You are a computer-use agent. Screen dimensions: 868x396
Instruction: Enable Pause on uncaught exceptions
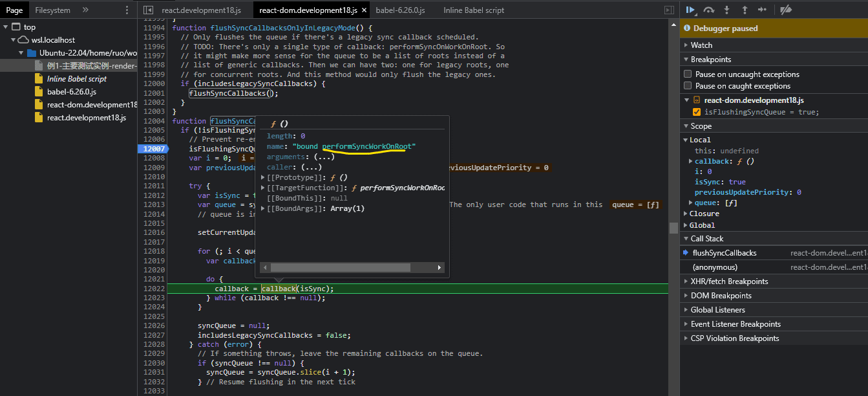688,74
